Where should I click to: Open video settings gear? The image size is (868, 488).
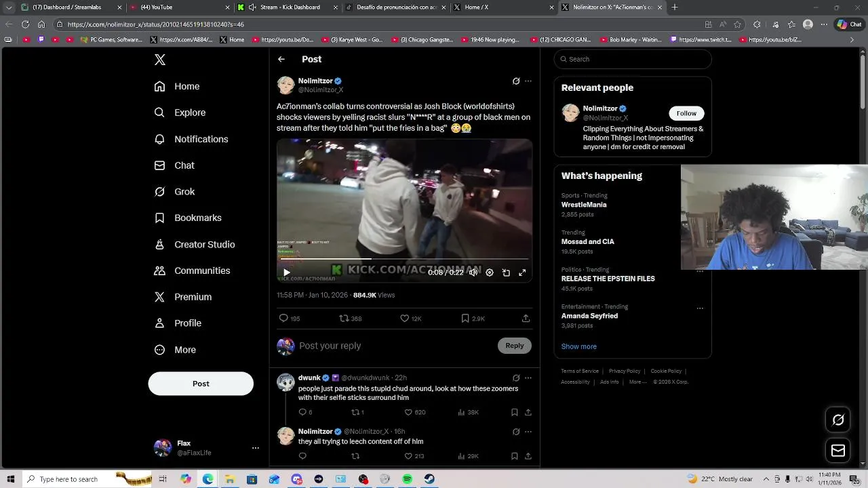coord(490,272)
